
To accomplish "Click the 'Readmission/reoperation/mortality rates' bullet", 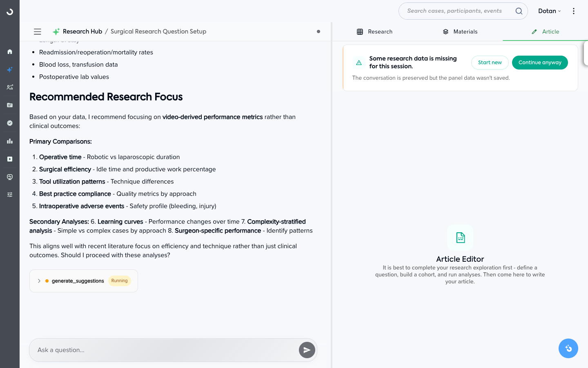I will tap(96, 52).
